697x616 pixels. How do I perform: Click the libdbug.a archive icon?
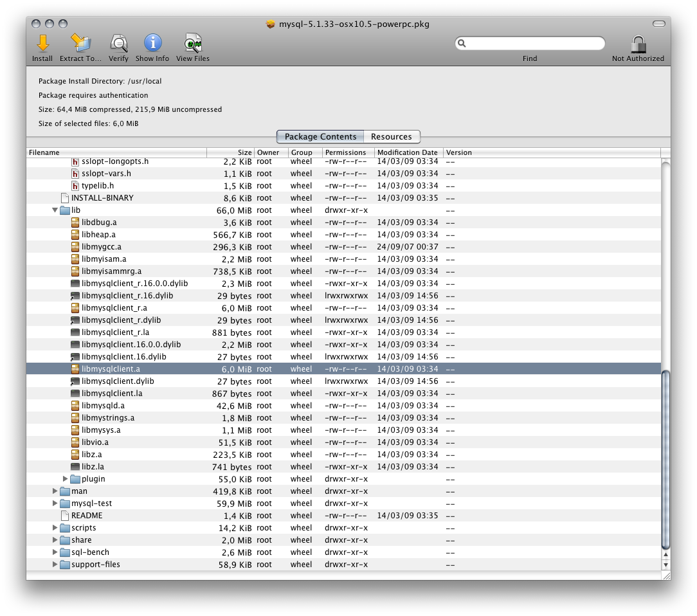75,222
